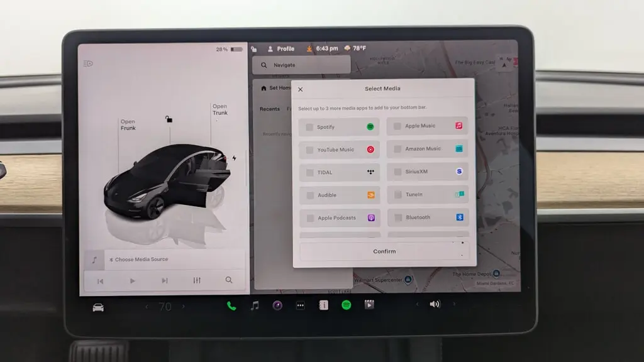This screenshot has height=362, width=644.
Task: Click the Amazon Music logo icon
Action: coord(459,148)
